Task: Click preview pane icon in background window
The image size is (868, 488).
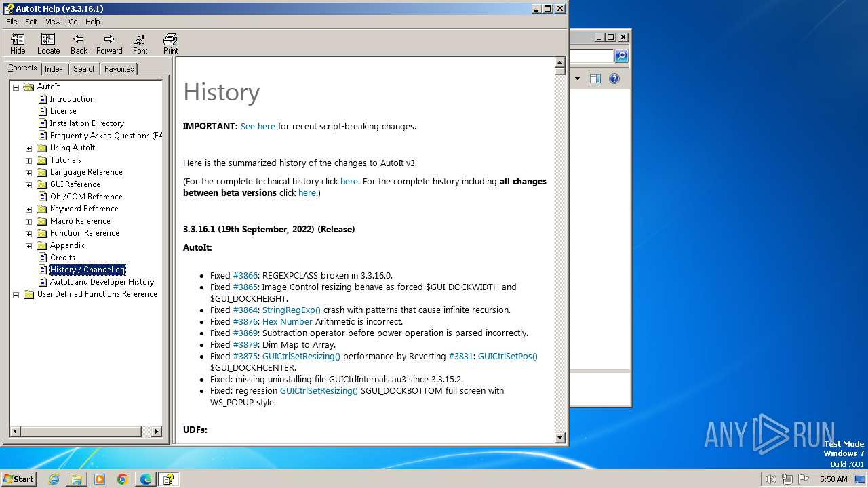Action: pos(595,79)
